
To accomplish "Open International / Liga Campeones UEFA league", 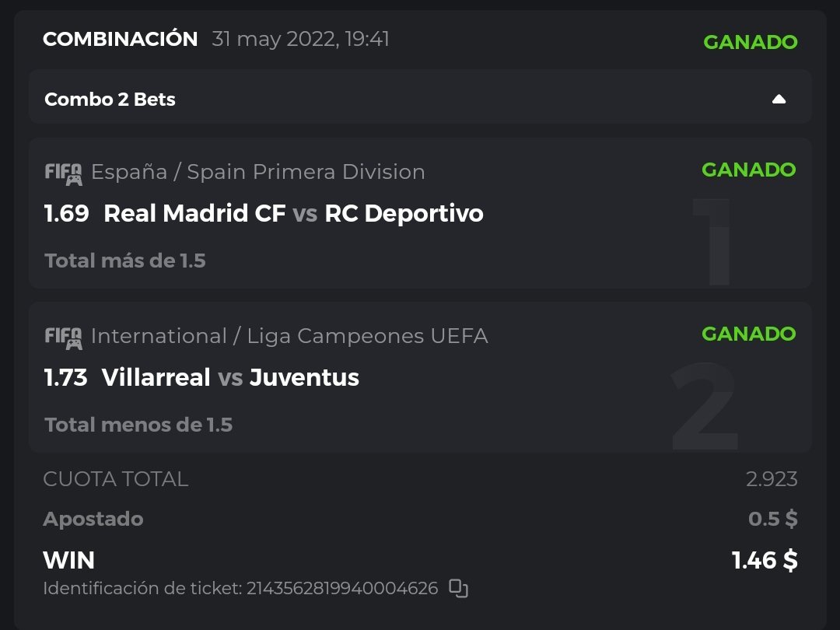I will pos(289,336).
